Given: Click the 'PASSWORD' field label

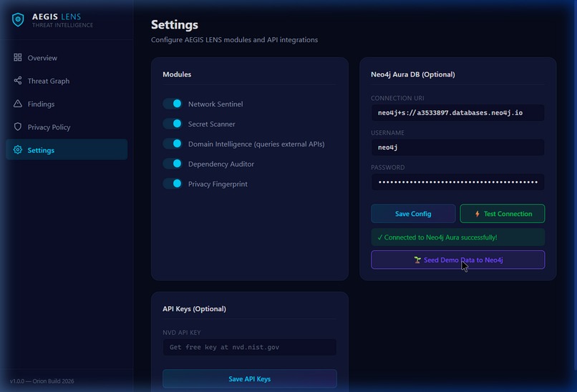Looking at the screenshot, I should [387, 167].
